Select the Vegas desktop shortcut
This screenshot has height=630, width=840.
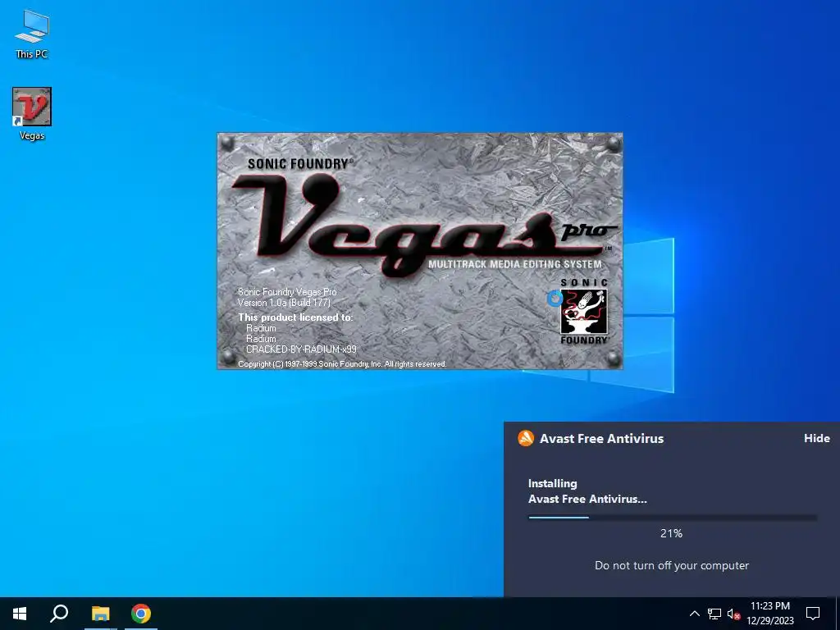32,114
